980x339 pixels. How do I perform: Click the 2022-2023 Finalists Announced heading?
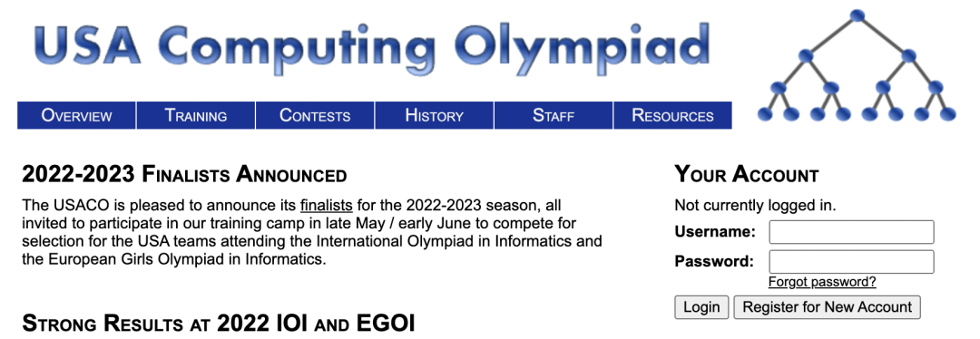pyautogui.click(x=184, y=175)
